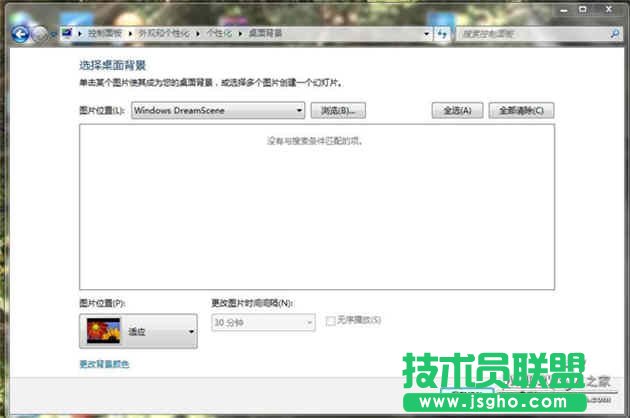This screenshot has height=418, width=630.
Task: Open the address bar history dropdown arrow
Action: click(x=426, y=34)
